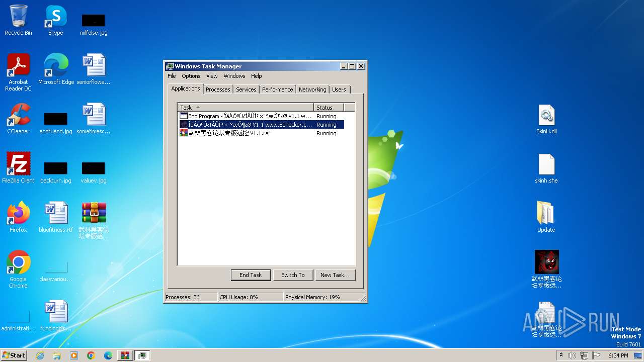Open Acrobat Reader DC shortcut
Image resolution: width=644 pixels, height=362 pixels.
coord(18,72)
